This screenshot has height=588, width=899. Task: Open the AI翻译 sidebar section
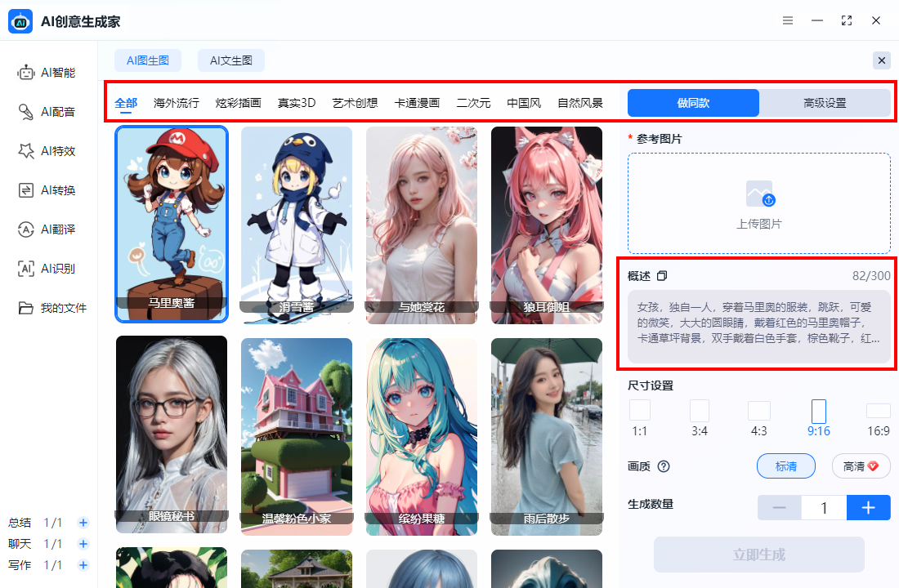click(47, 229)
